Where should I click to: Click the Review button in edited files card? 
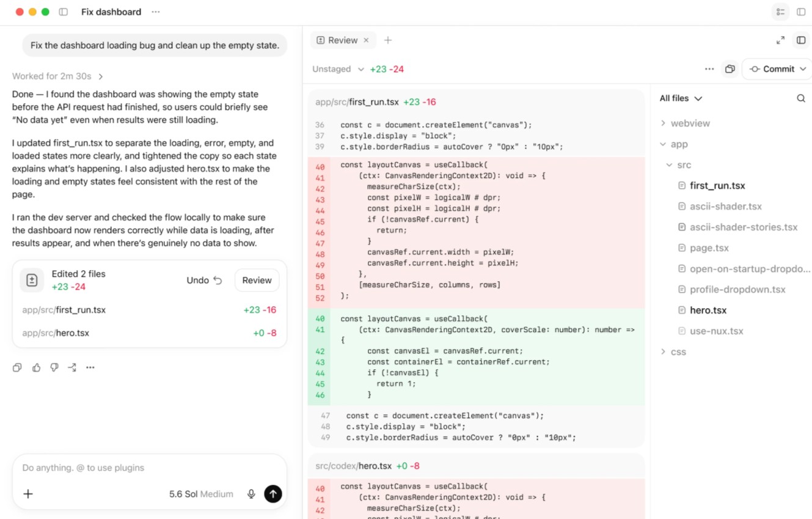257,281
